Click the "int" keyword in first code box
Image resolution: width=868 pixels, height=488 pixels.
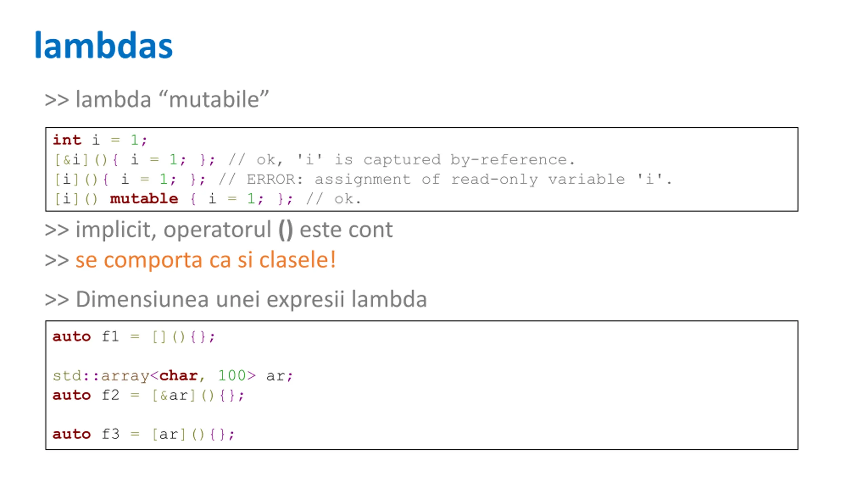pos(67,140)
